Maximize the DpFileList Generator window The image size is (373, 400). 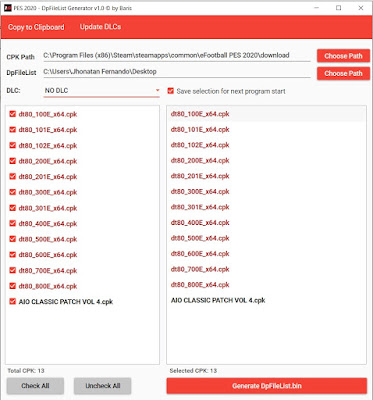pos(339,8)
